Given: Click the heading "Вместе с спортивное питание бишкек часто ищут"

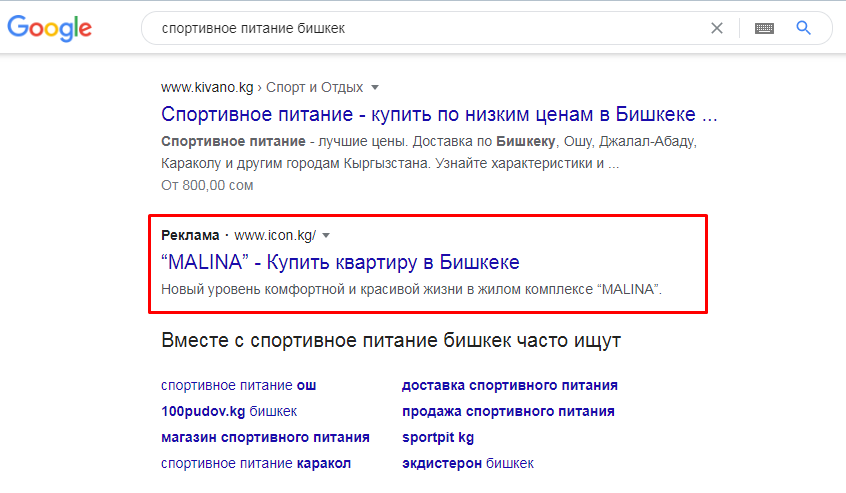Looking at the screenshot, I should 391,341.
